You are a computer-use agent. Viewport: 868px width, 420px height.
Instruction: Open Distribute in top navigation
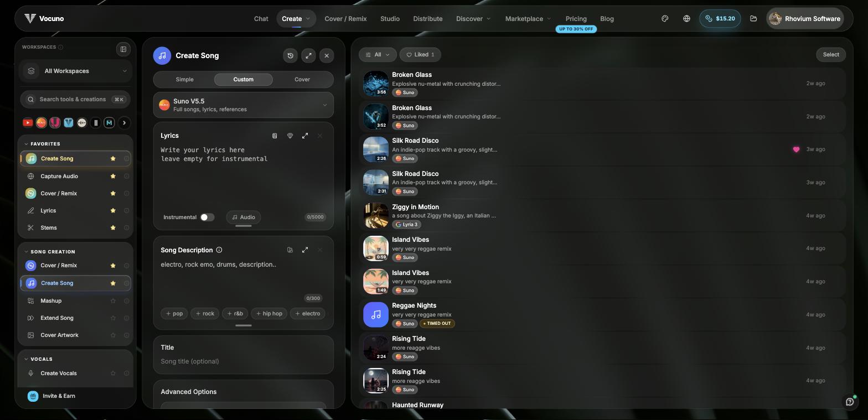(428, 19)
